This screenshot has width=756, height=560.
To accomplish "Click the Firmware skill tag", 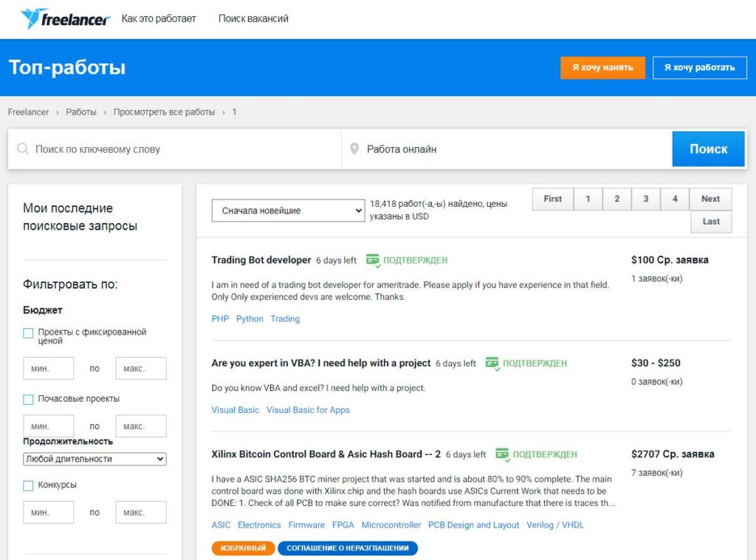I will click(x=306, y=525).
